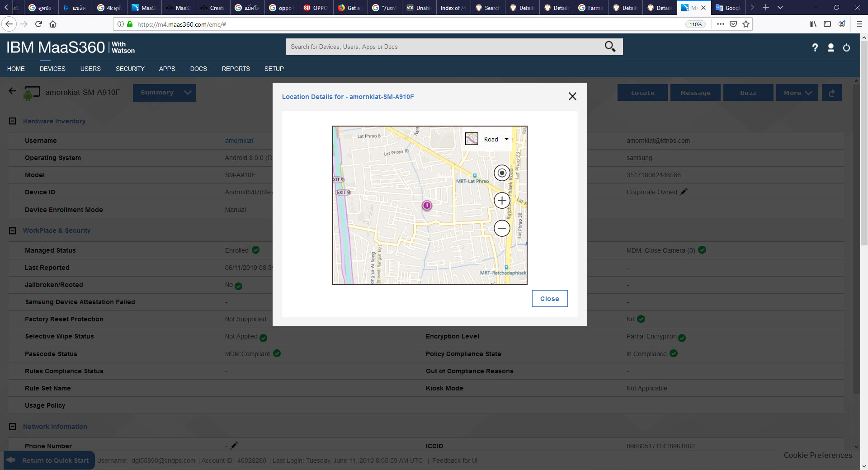The height and width of the screenshot is (470, 868).
Task: Collapse the Network Information section
Action: [13, 427]
